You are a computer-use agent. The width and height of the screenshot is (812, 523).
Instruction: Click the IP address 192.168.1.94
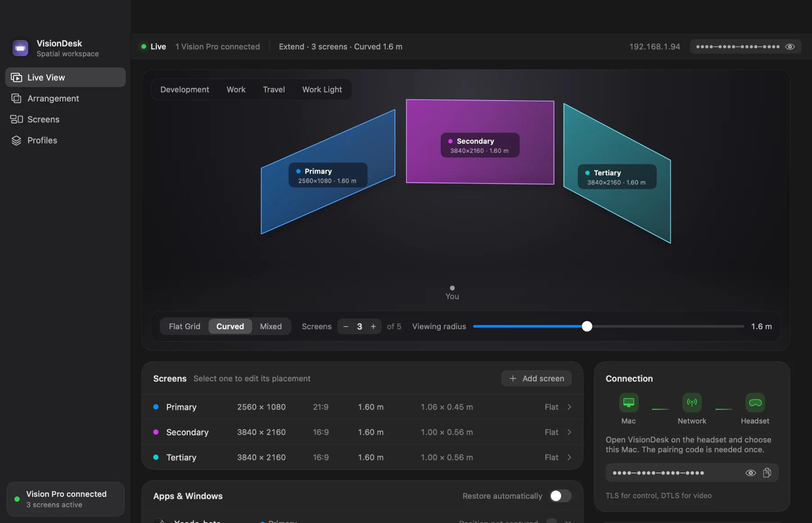coord(655,47)
